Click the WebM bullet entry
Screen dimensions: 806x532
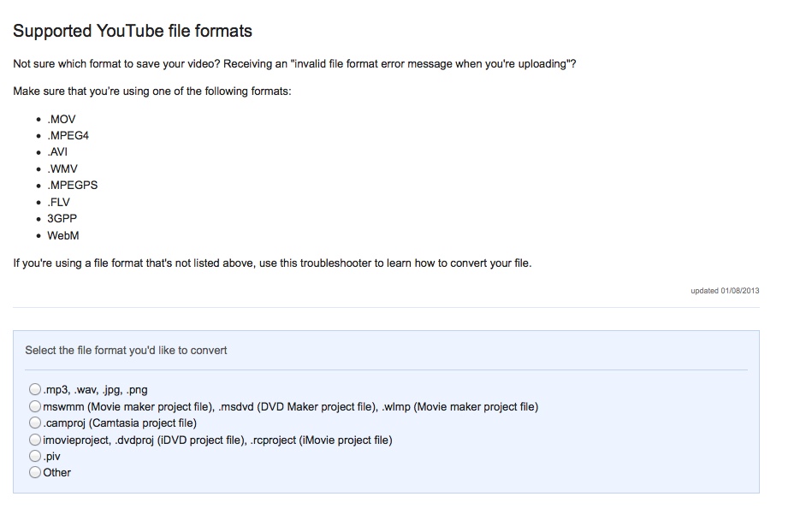(64, 234)
